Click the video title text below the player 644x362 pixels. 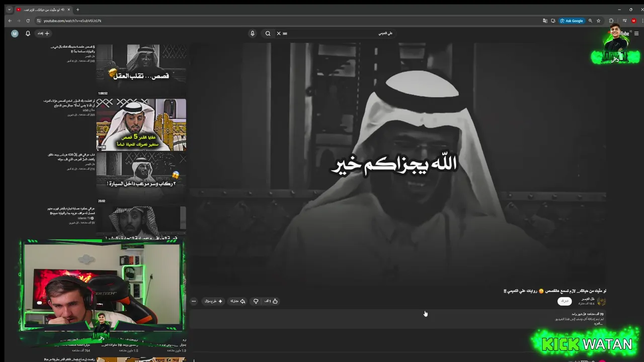pos(555,291)
